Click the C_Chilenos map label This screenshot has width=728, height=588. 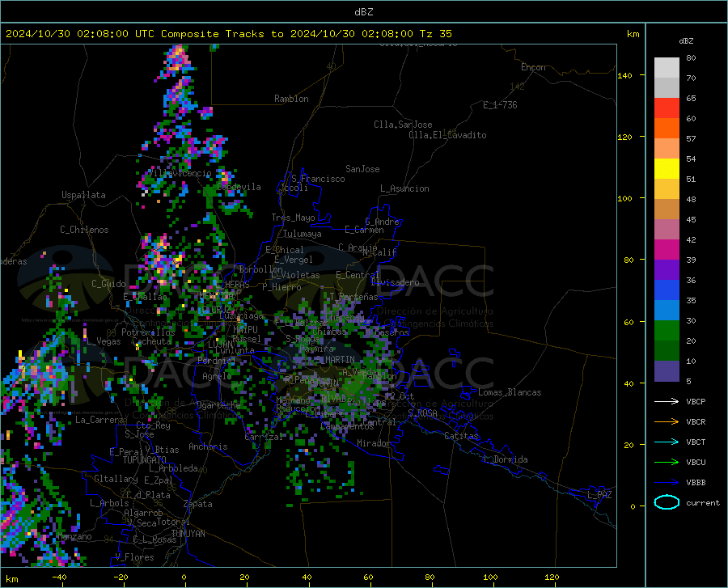point(84,230)
